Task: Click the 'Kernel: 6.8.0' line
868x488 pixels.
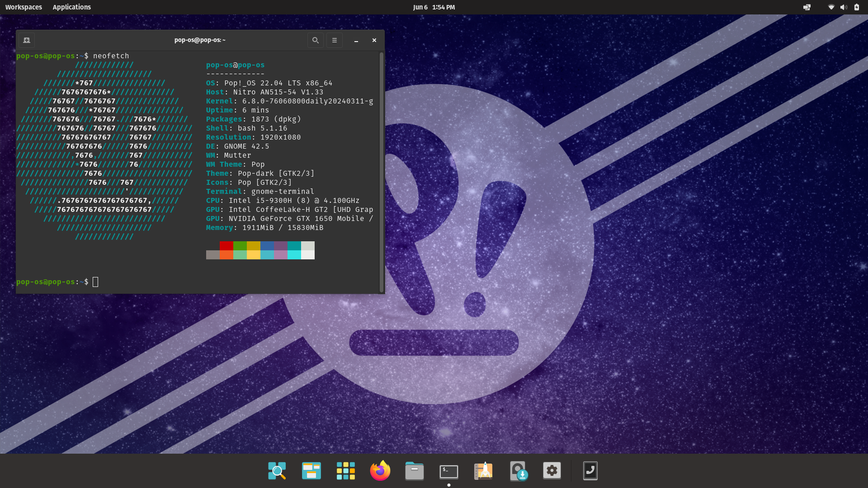Action: coord(290,101)
